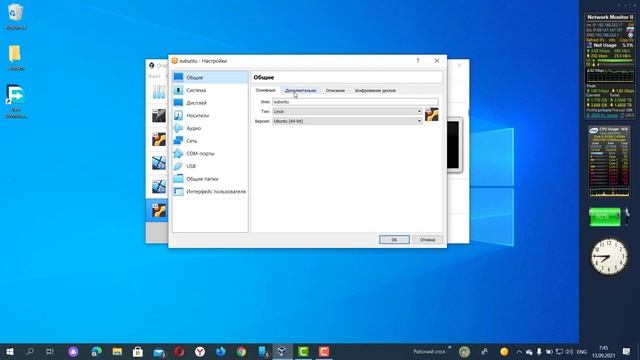This screenshot has width=640, height=360.
Task: Click the help question mark button
Action: point(418,60)
